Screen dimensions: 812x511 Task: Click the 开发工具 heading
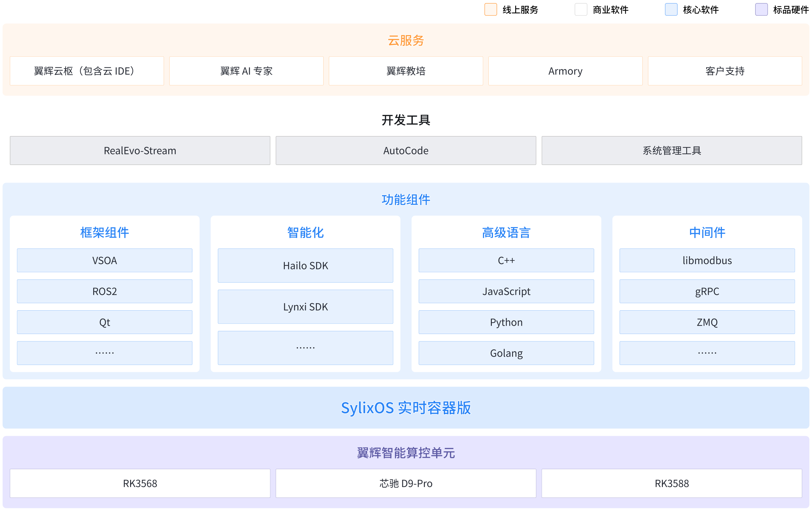click(406, 120)
